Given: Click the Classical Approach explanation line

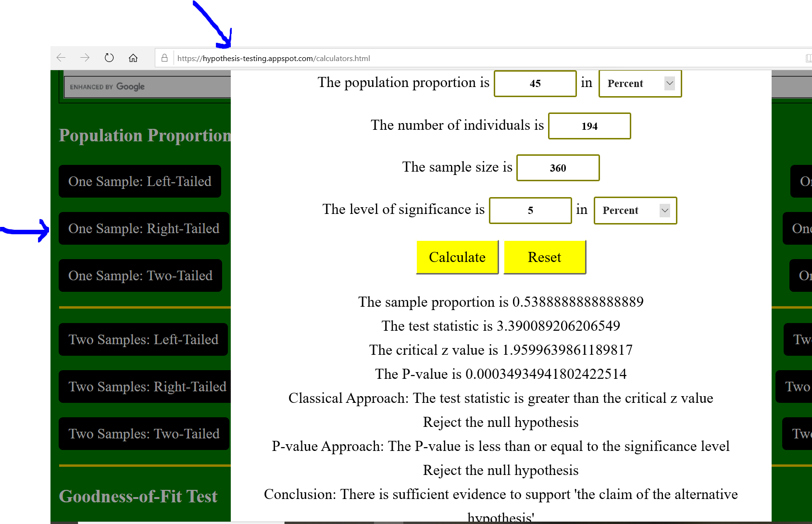Looking at the screenshot, I should (x=501, y=398).
